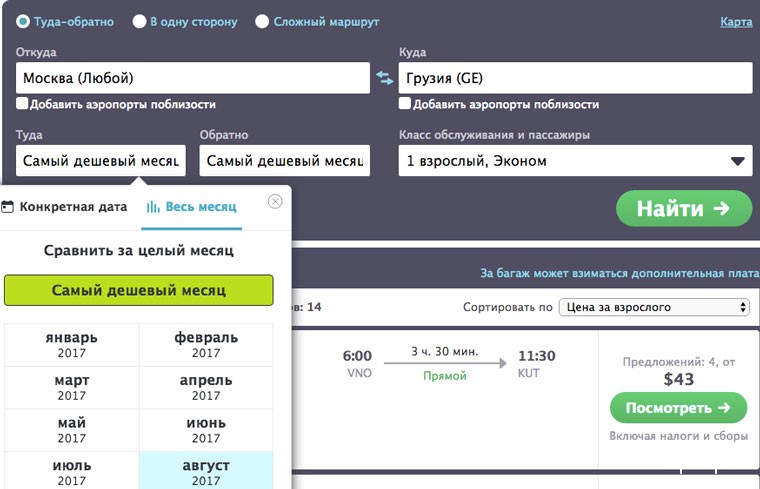Viewport: 760px width, 489px height.
Task: Choose март 2017 in month grid
Action: [72, 387]
